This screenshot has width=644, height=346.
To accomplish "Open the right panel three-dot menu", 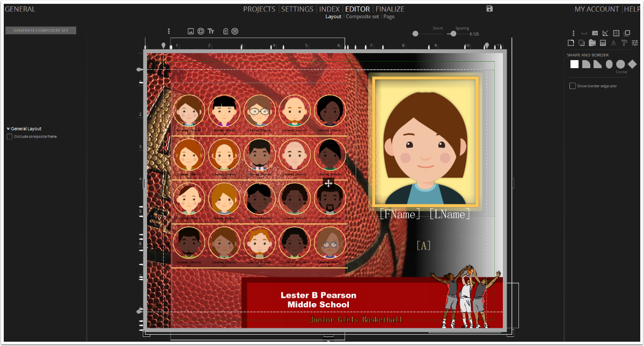I will tap(574, 33).
